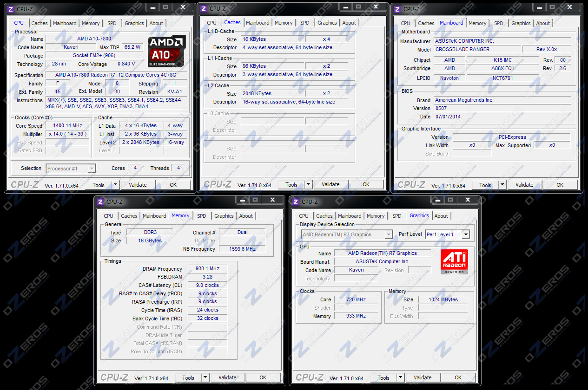This screenshot has height=390, width=588.
Task: Click Tools button in the Caches window
Action: tap(291, 185)
